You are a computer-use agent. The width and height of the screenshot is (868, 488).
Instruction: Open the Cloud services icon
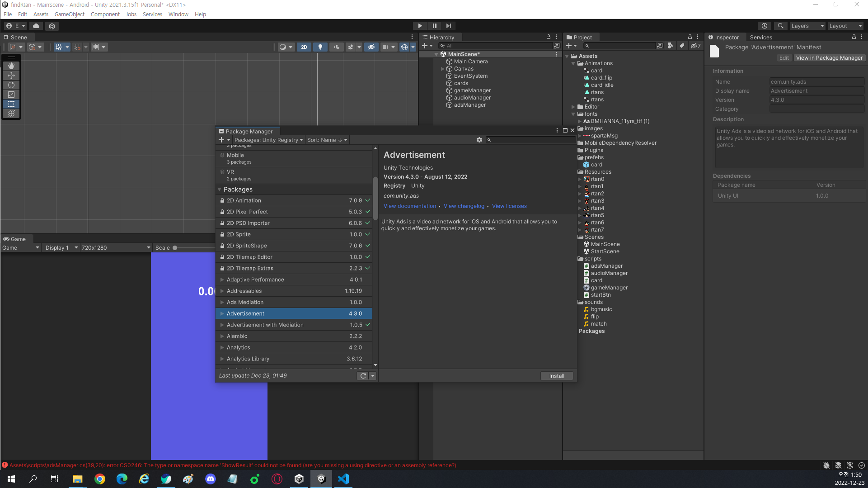point(36,26)
